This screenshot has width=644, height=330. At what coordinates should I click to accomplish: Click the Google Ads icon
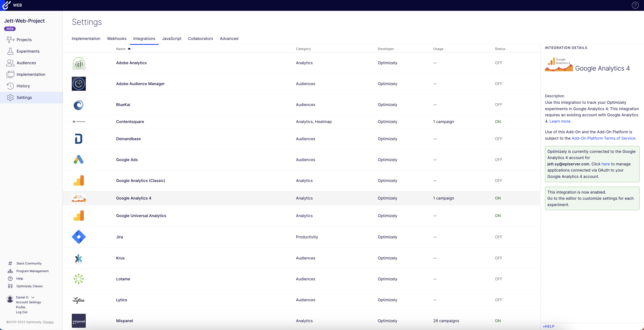(x=78, y=160)
